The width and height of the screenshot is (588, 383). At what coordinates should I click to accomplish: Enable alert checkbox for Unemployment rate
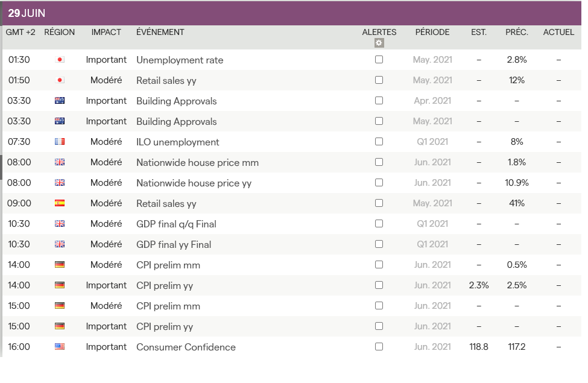click(x=379, y=60)
